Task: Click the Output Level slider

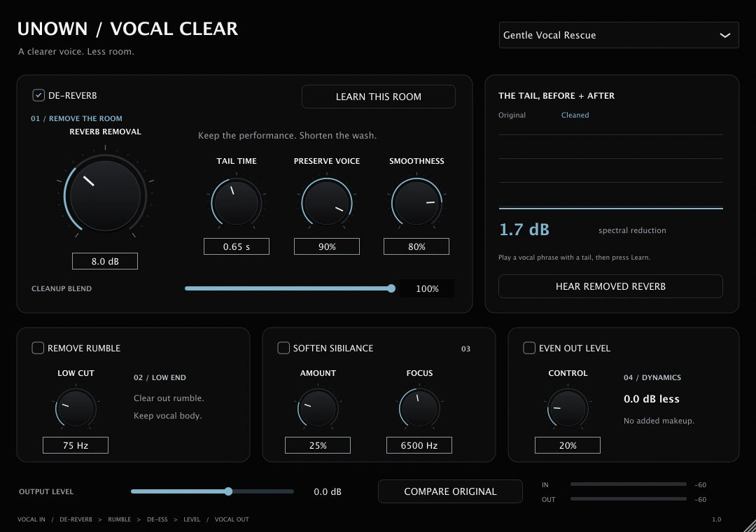Action: [x=212, y=491]
